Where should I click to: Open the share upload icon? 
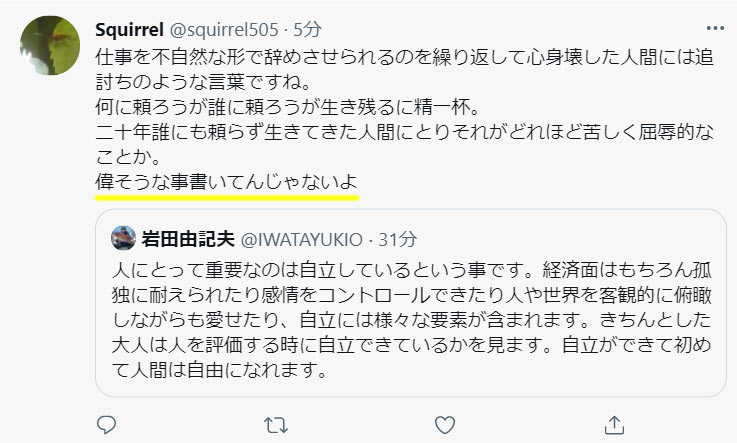614,425
